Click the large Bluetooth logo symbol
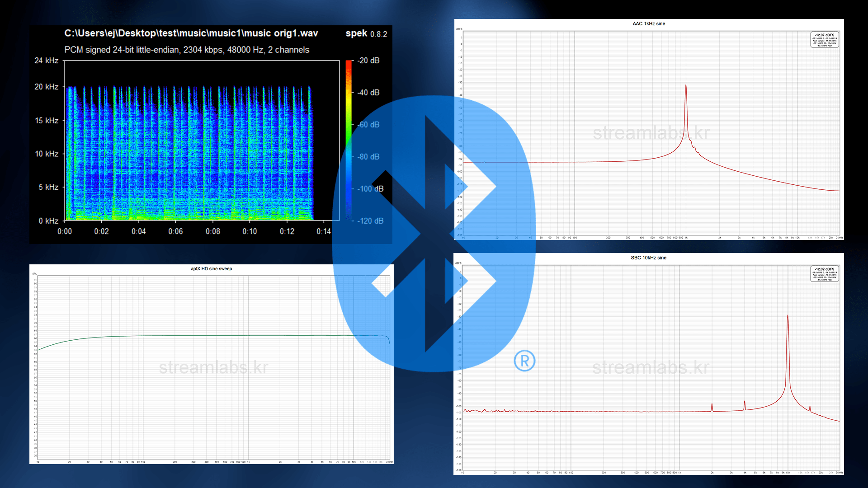868x488 pixels. [x=434, y=234]
